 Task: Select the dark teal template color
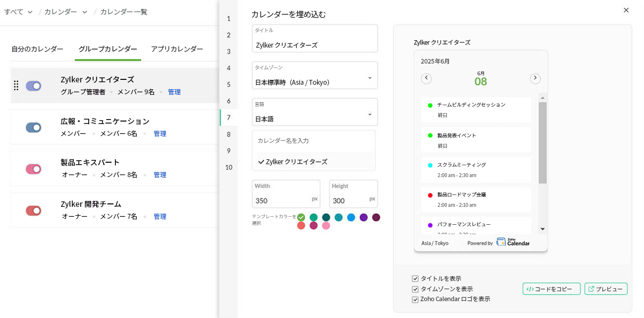pos(326,217)
